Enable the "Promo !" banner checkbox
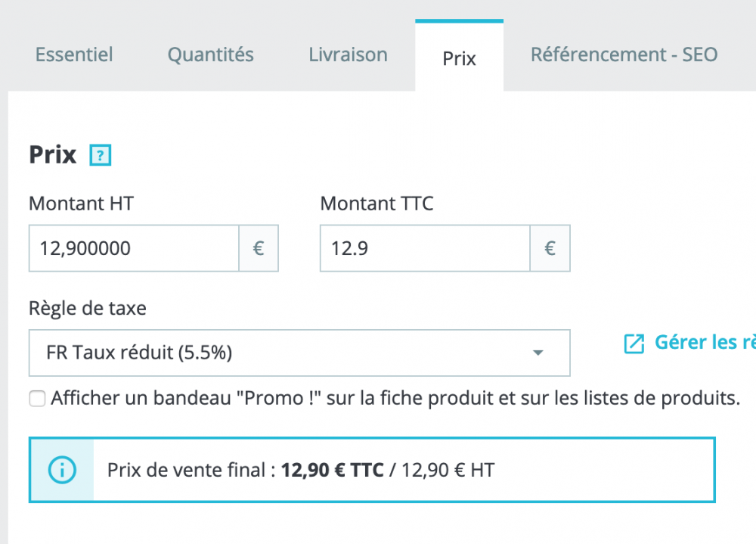Screen dimensions: 756x544 click(x=37, y=399)
